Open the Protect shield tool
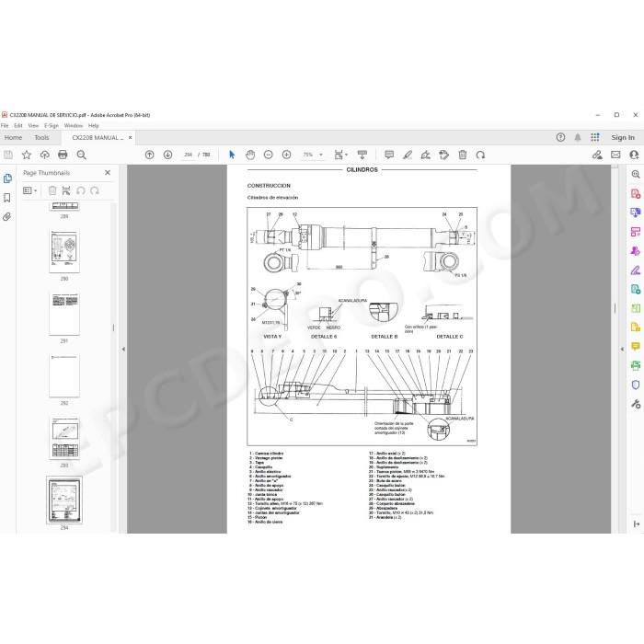The image size is (644, 644). [x=636, y=385]
